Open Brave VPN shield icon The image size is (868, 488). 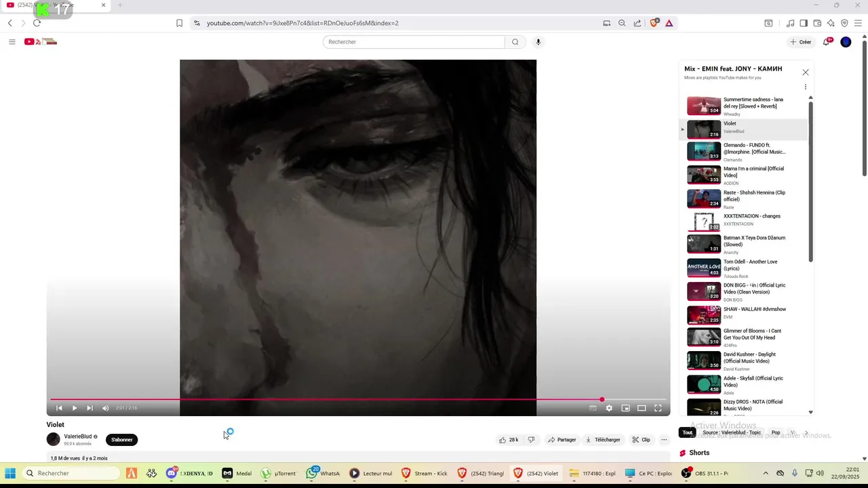(x=844, y=23)
